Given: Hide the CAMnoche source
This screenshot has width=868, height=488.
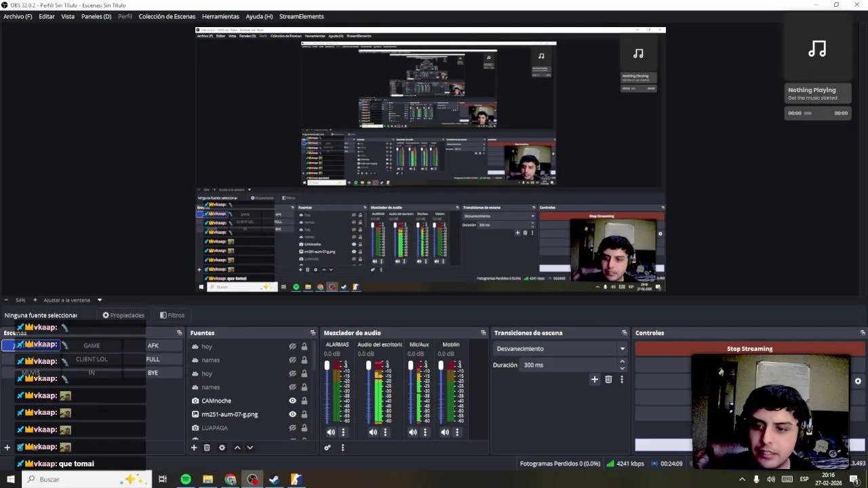Looking at the screenshot, I should coord(293,401).
